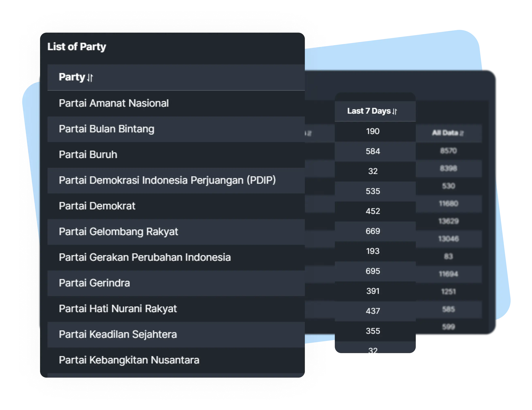Open the Partai Buruh entry
This screenshot has width=532, height=410.
click(176, 155)
